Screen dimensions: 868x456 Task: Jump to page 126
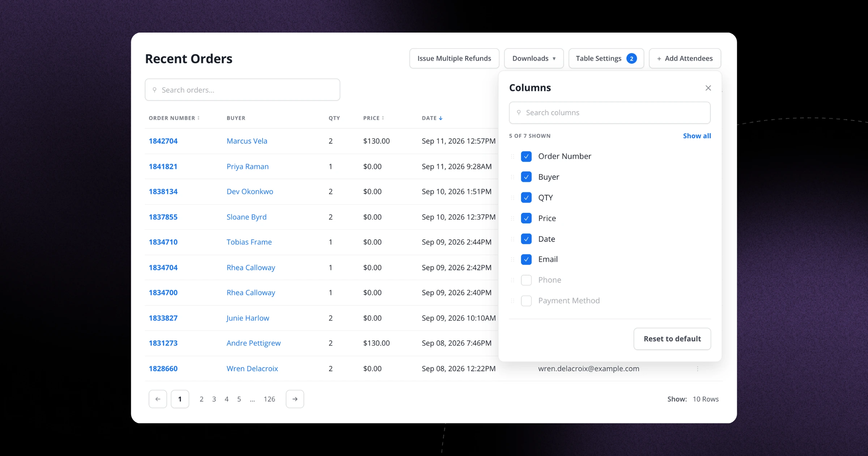tap(269, 399)
